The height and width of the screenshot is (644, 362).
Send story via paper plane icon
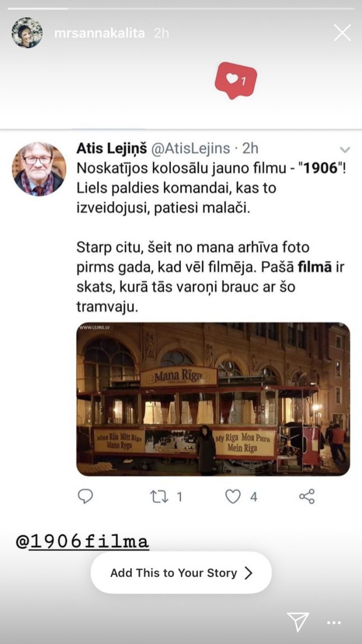[298, 622]
